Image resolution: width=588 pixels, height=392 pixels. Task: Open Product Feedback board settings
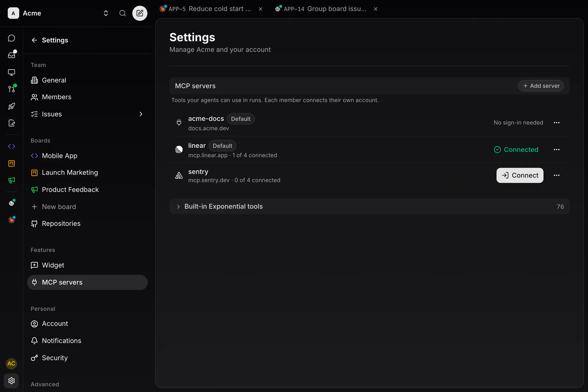(87, 189)
